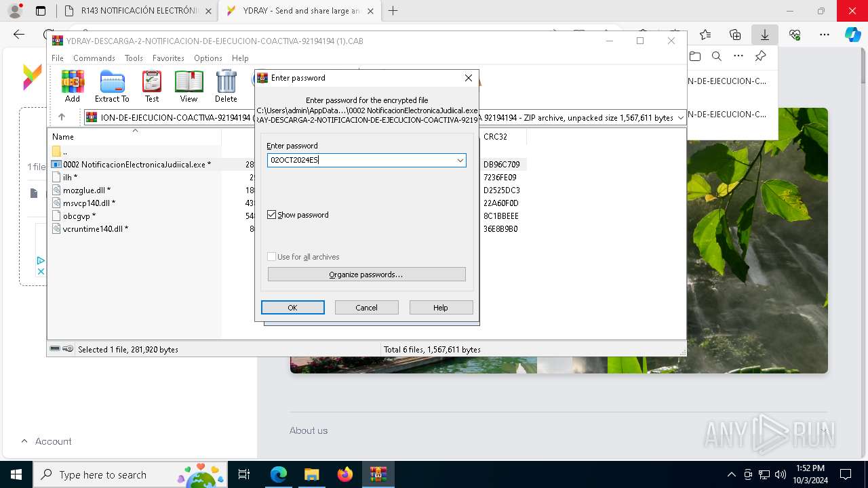
Task: Run the Test archive tool
Action: 152,86
